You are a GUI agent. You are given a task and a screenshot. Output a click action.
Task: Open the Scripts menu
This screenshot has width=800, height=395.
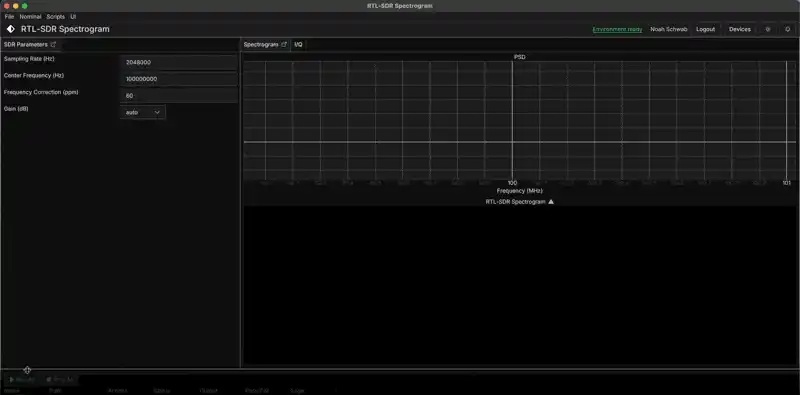coord(56,17)
